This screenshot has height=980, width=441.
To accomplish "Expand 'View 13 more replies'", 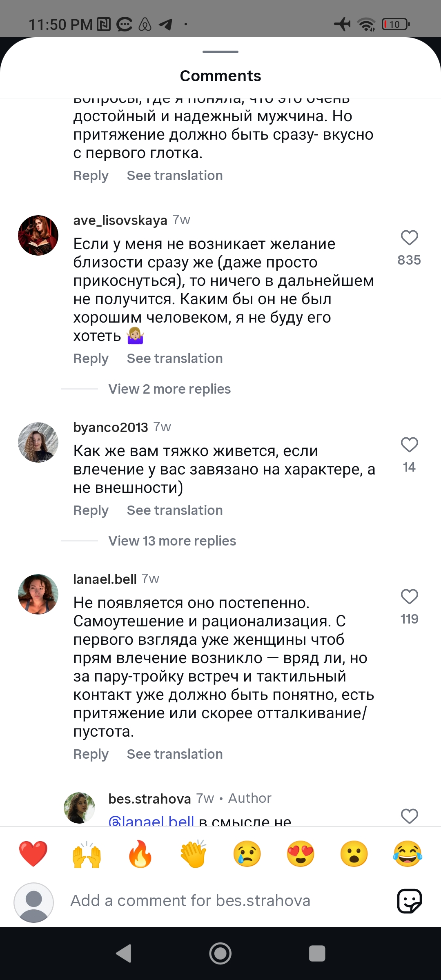I will coord(172,541).
